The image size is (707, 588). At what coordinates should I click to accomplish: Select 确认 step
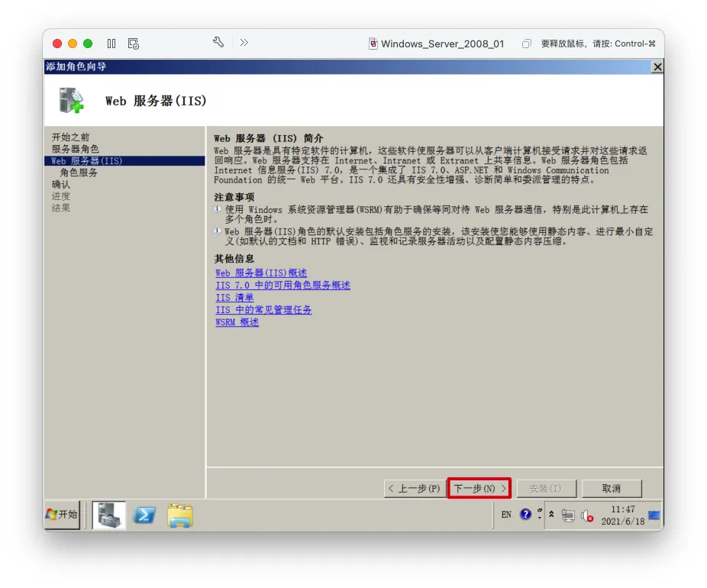pyautogui.click(x=61, y=185)
